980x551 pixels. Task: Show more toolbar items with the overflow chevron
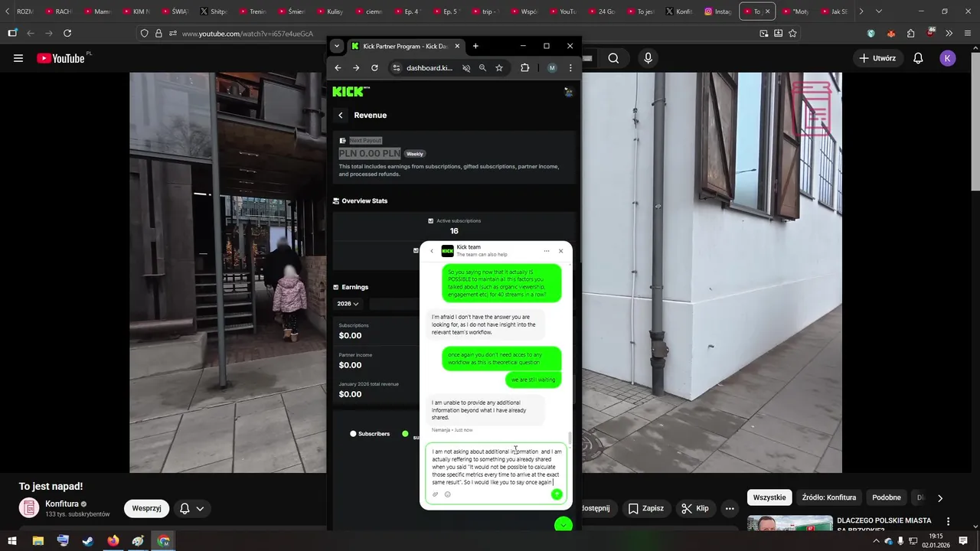949,34
